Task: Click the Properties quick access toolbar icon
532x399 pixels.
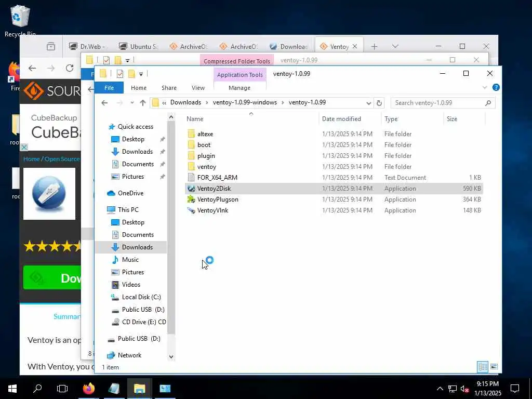Action: pyautogui.click(x=120, y=74)
